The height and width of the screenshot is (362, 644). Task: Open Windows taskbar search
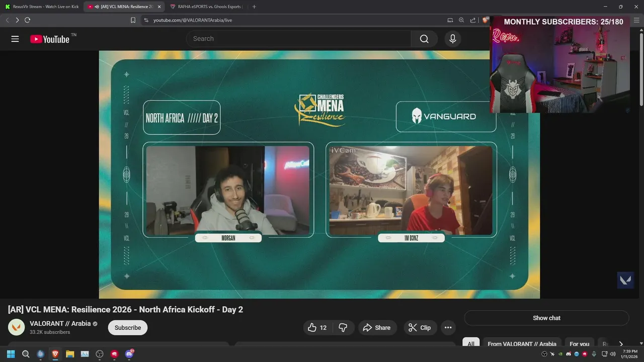(26, 354)
